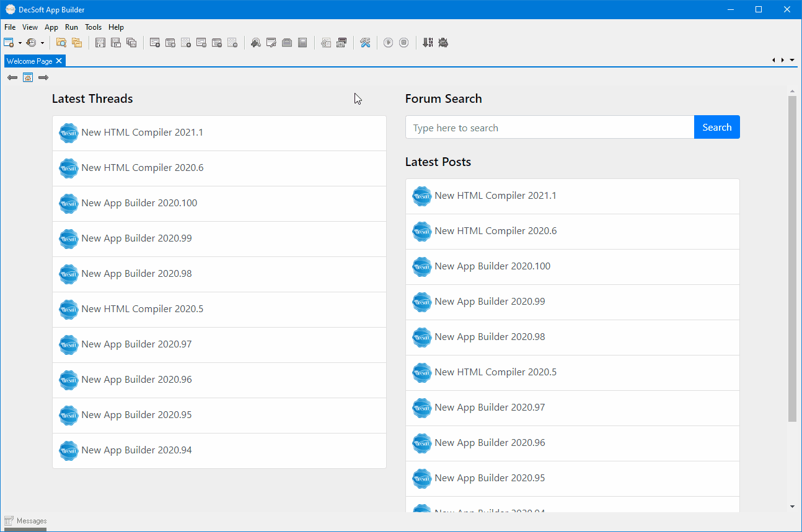The height and width of the screenshot is (532, 802).
Task: Click the second add-window plus icon
Action: pyautogui.click(x=170, y=43)
